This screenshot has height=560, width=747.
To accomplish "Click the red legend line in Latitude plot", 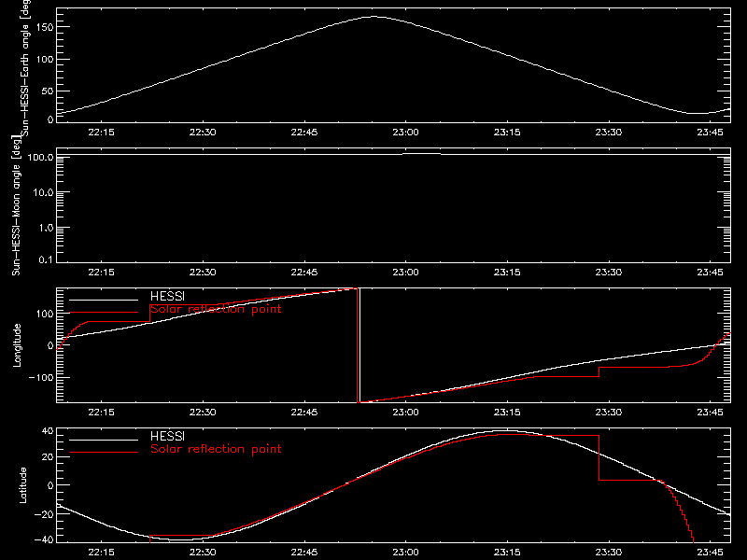I will [x=104, y=453].
